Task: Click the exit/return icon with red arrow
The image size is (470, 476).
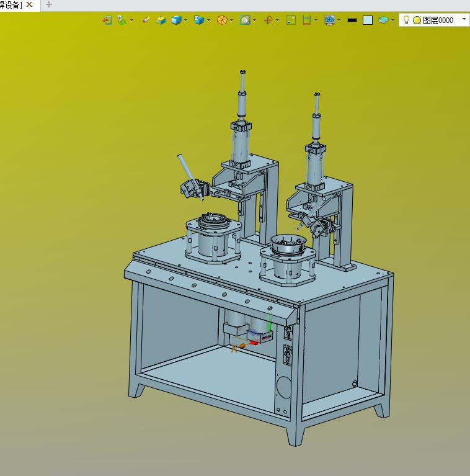Action: (107, 20)
